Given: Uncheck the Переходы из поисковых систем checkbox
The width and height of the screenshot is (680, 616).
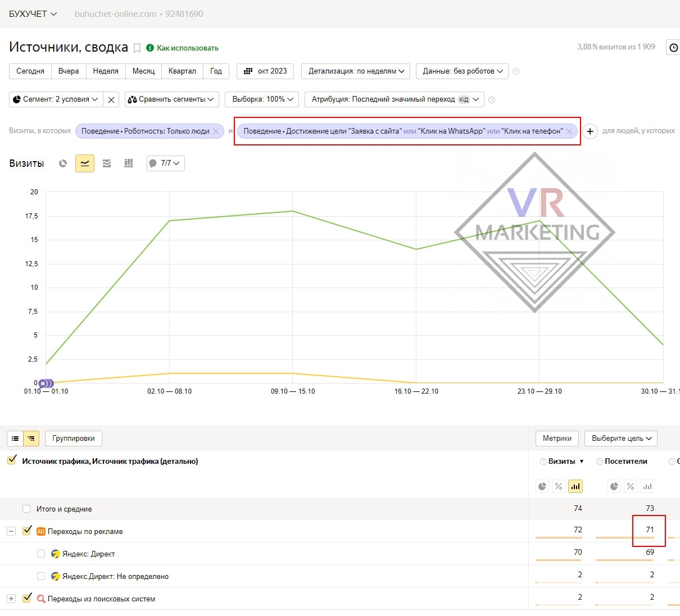Looking at the screenshot, I should 27,598.
